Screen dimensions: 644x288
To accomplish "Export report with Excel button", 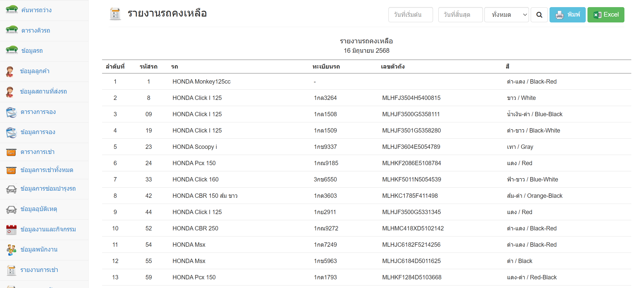I will pyautogui.click(x=606, y=15).
